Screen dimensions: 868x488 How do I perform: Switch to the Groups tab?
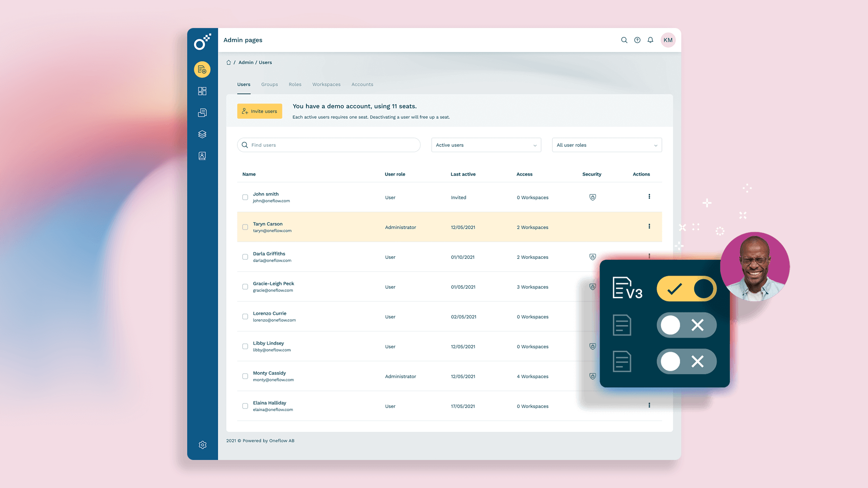point(269,84)
